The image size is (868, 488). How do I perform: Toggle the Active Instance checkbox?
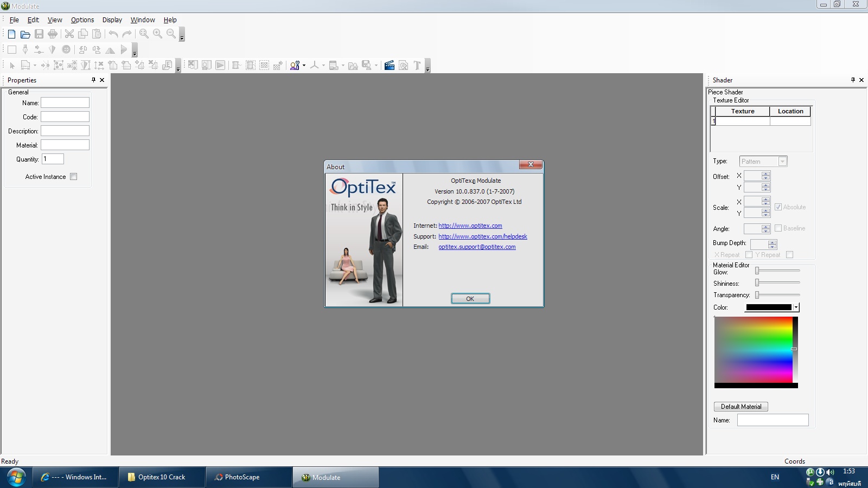74,177
